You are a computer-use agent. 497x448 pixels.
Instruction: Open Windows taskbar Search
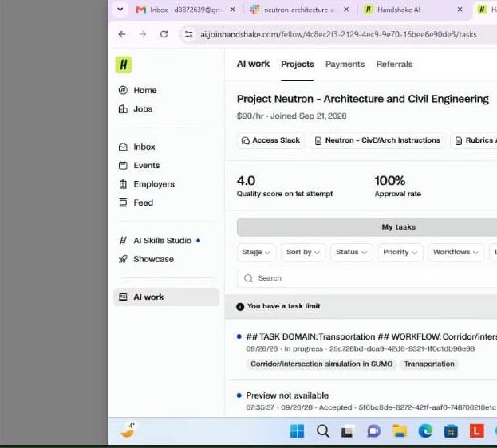(x=322, y=431)
